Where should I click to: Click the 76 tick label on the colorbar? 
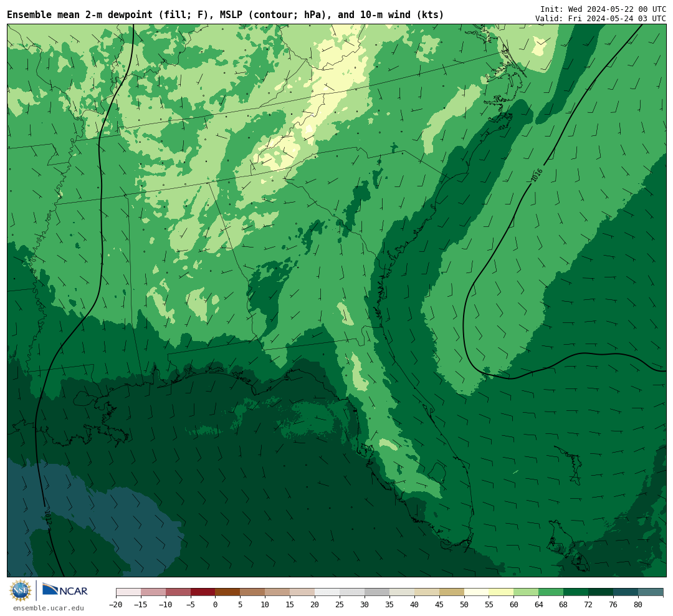point(614,604)
